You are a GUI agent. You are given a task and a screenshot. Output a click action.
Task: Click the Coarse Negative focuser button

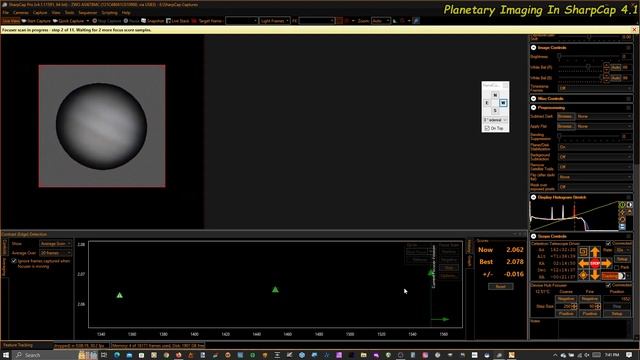(x=566, y=299)
